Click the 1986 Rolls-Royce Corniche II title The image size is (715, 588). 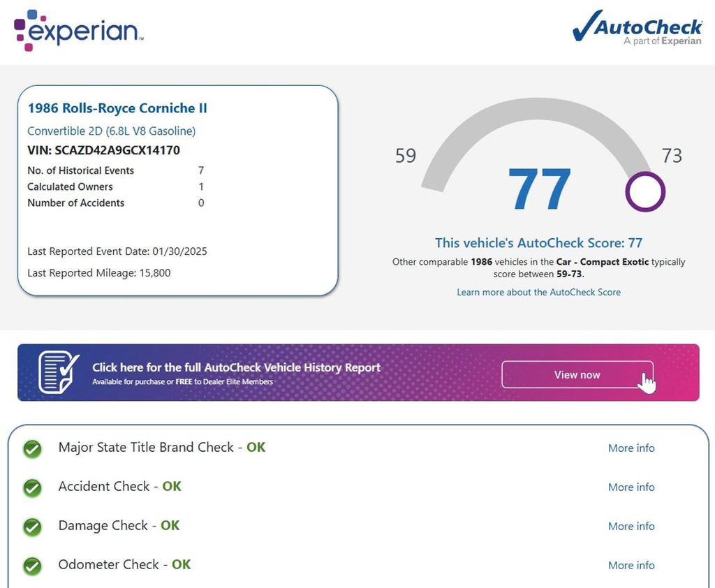117,108
